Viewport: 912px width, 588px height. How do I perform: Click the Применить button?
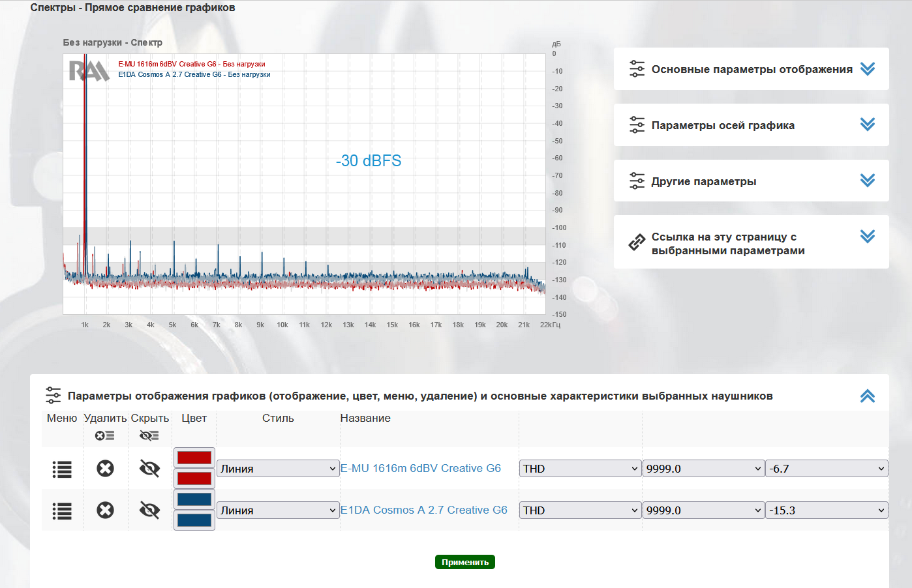pyautogui.click(x=465, y=562)
